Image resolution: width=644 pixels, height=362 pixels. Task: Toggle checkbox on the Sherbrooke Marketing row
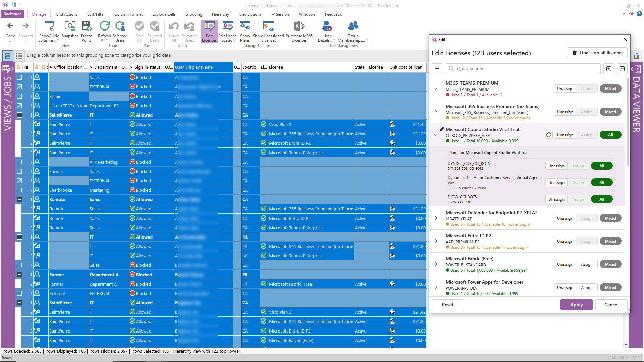19,190
